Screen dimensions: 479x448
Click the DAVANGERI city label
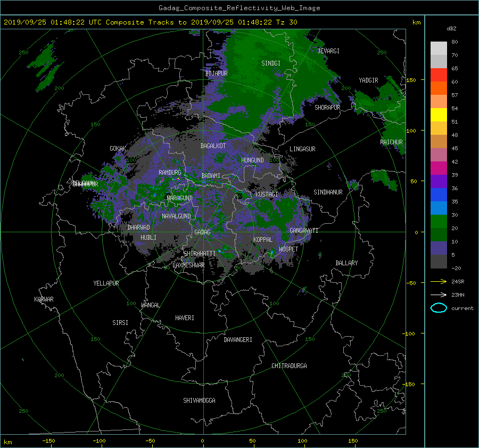[x=238, y=340]
